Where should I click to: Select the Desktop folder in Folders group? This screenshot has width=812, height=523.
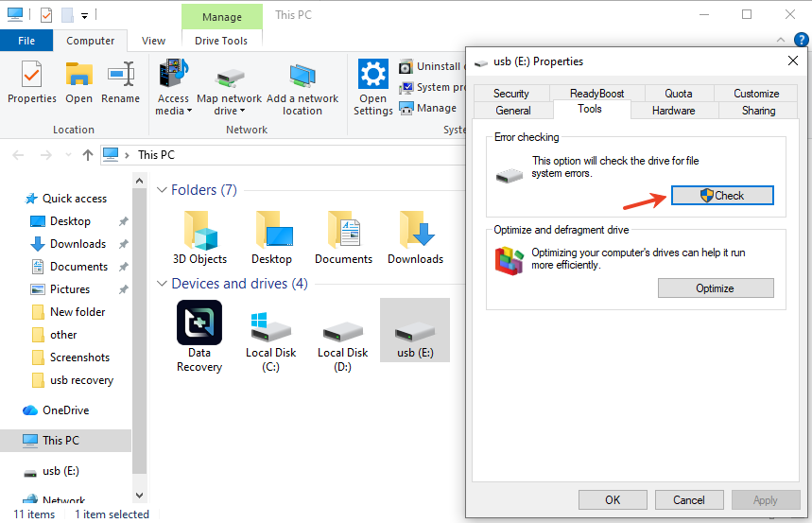tap(272, 237)
